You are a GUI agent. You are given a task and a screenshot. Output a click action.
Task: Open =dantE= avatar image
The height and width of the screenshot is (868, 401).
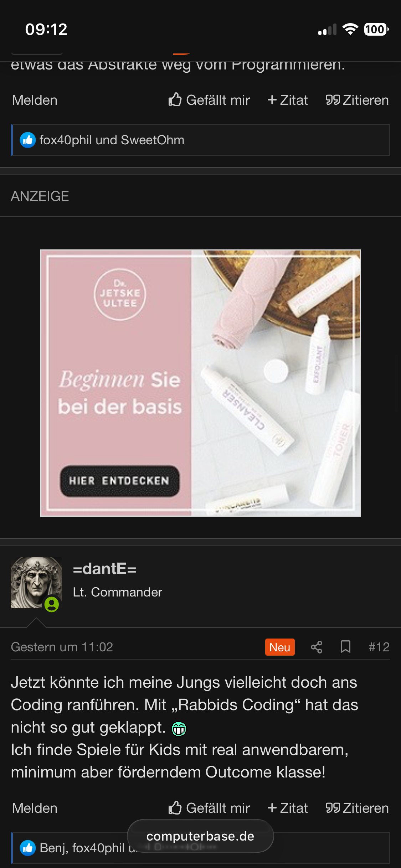tap(36, 583)
